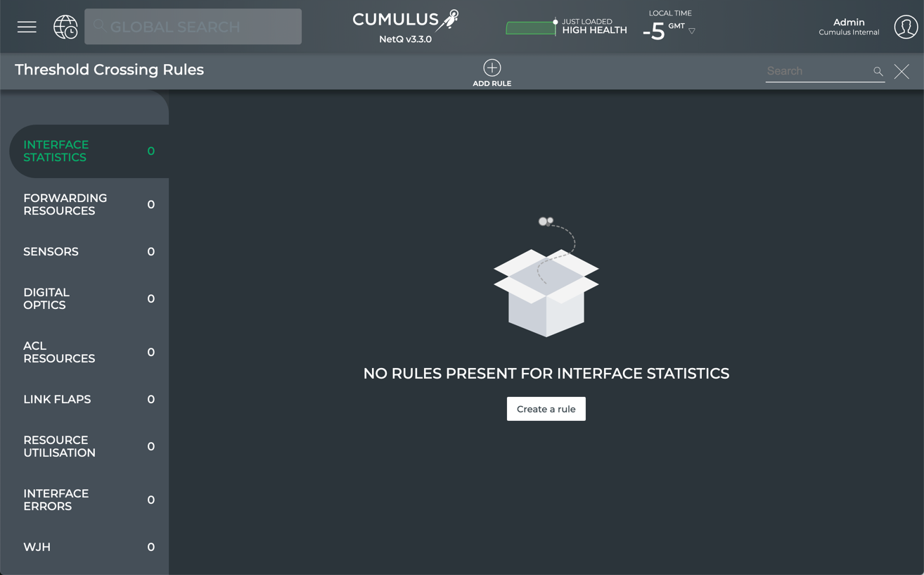Expand the GMT time zone dropdown arrow
924x575 pixels.
click(692, 31)
